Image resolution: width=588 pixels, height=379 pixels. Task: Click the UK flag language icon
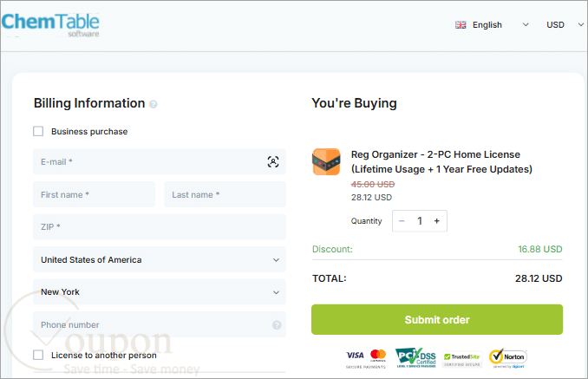tap(461, 25)
